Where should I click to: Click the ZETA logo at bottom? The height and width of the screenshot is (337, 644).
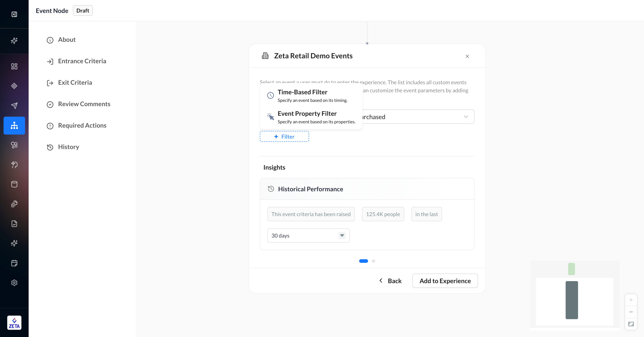14,323
